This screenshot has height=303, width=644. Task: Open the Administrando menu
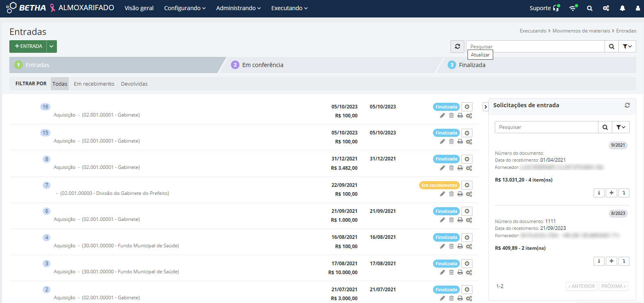point(238,8)
